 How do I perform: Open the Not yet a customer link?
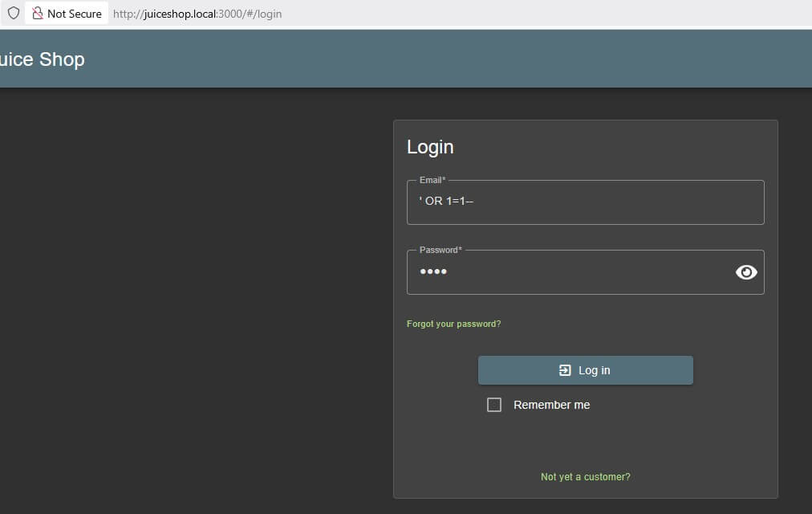[585, 477]
